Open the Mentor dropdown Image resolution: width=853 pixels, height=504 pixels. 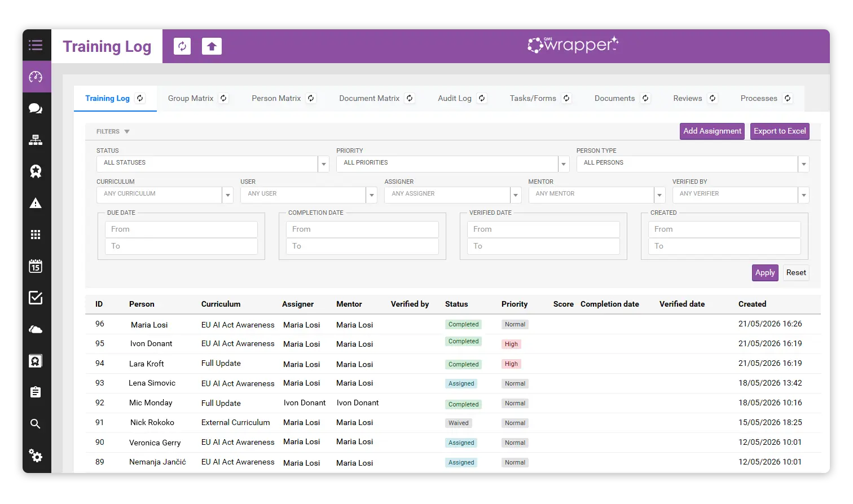[x=597, y=194]
